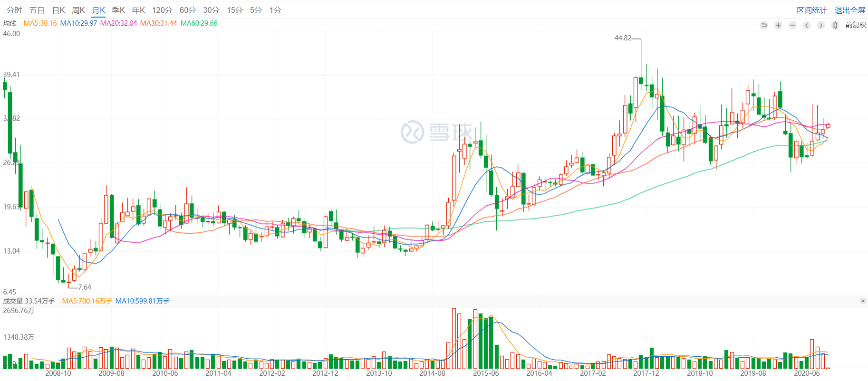Open the 成交量 indicator selector
The height and width of the screenshot is (381, 868).
[13, 301]
